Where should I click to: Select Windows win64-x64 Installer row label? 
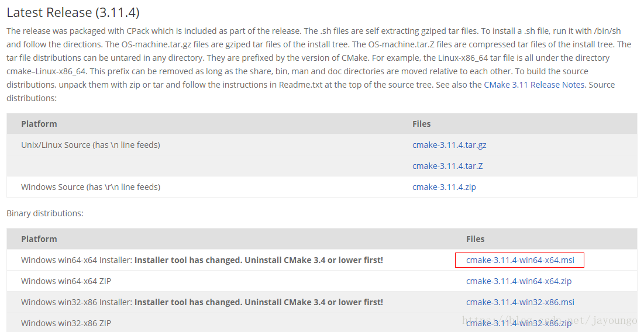pos(202,260)
